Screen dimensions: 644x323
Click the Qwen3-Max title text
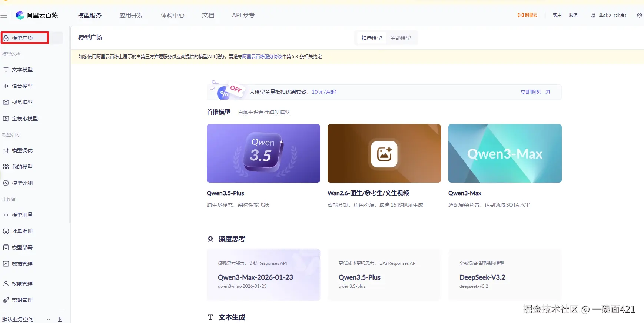[465, 193]
